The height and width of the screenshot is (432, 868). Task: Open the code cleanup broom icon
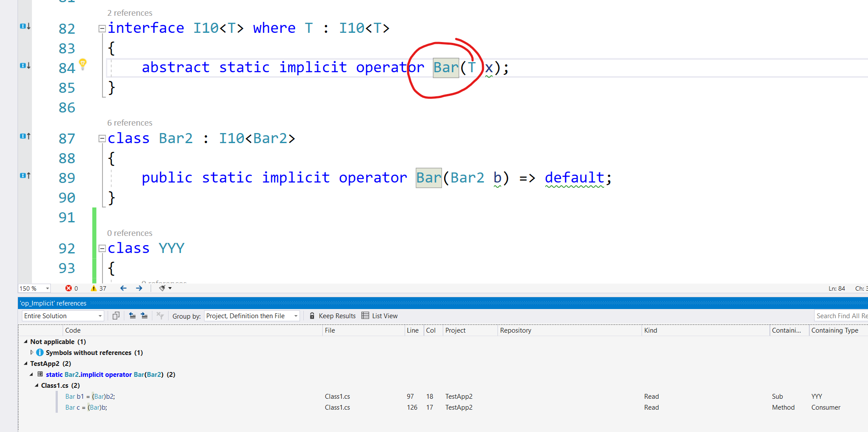pyautogui.click(x=162, y=288)
